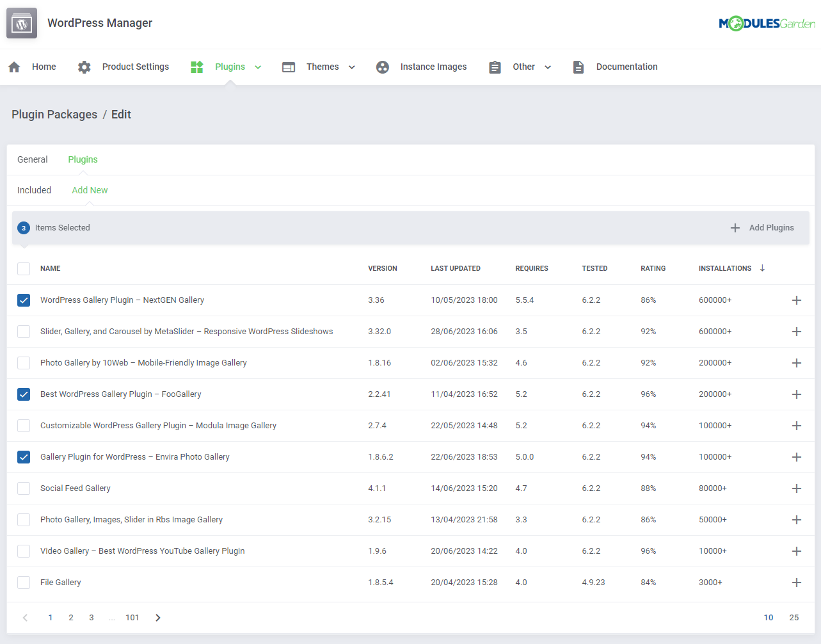Open Product Settings
The width and height of the screenshot is (821, 644).
[136, 67]
